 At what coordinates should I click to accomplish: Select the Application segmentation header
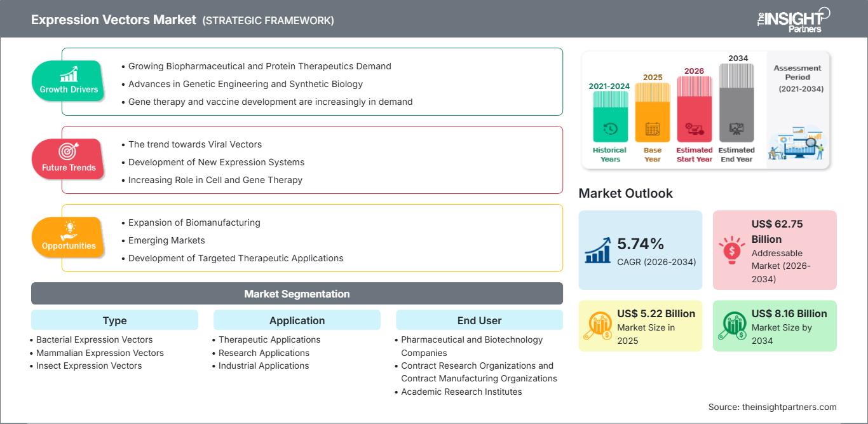tap(297, 320)
